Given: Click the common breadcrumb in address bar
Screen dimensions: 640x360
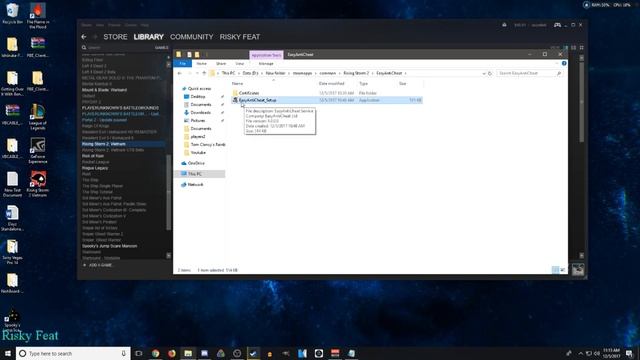Looking at the screenshot, I should coord(327,73).
